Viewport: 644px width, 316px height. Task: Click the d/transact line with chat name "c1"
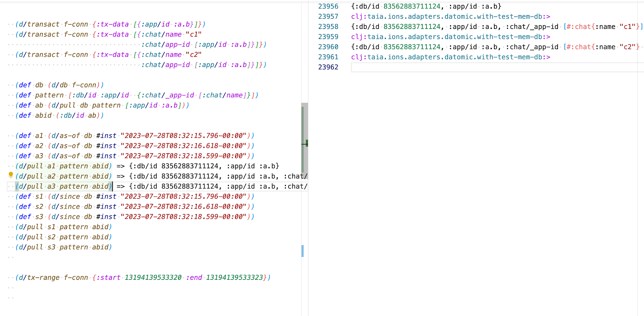(x=108, y=35)
